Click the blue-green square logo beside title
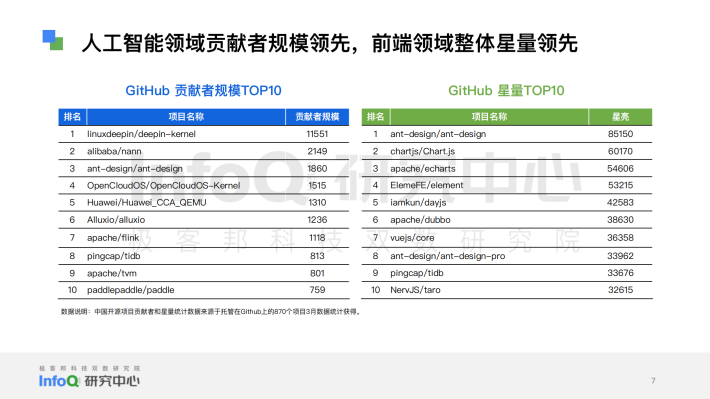 tap(53, 40)
